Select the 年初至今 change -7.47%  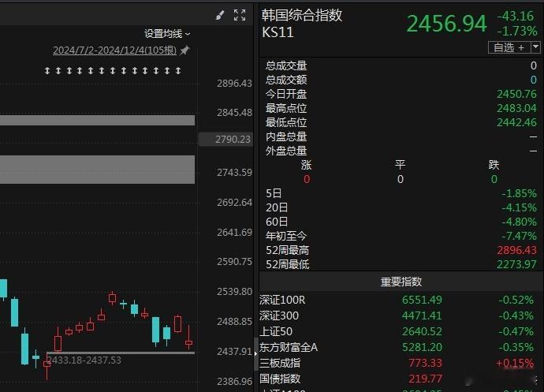pyautogui.click(x=519, y=236)
